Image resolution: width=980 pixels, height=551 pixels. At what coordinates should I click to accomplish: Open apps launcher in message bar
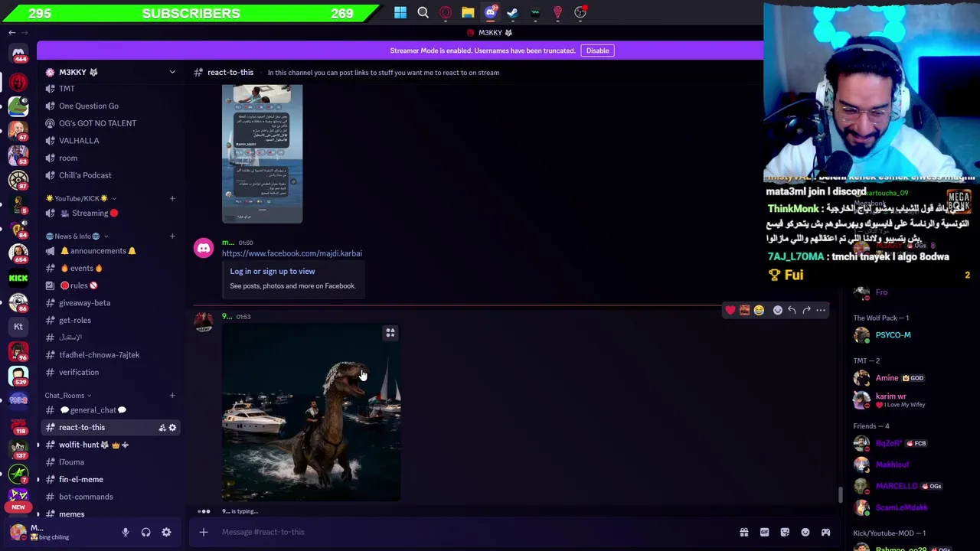825,532
